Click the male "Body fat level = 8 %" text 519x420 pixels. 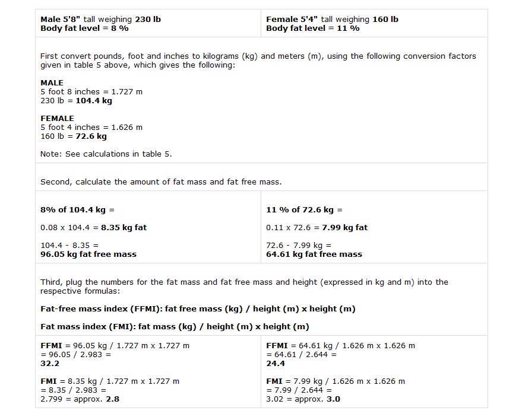[x=84, y=28]
